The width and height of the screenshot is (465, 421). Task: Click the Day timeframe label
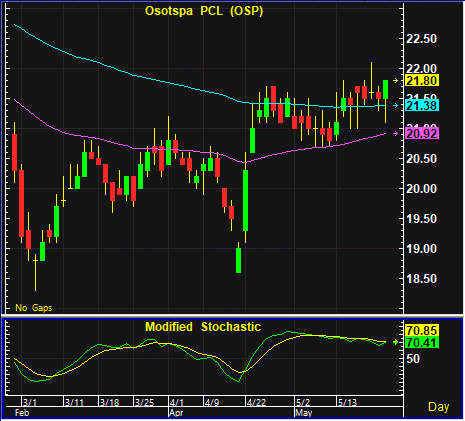439,407
